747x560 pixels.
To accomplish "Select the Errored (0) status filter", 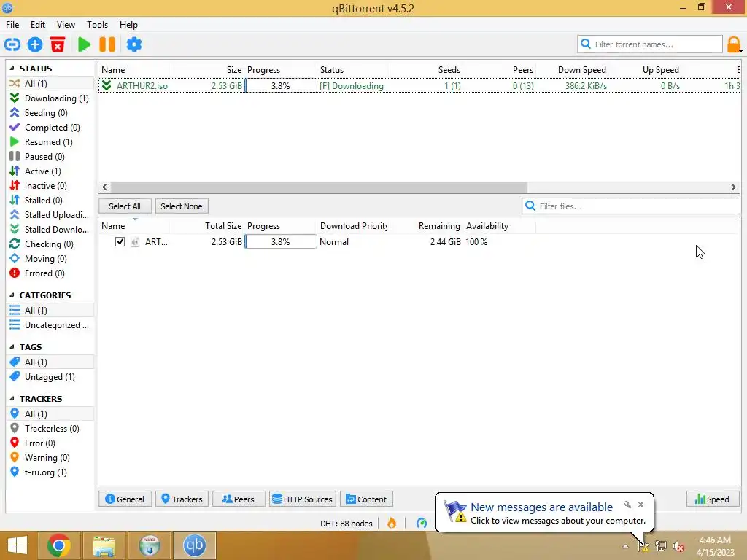I will pyautogui.click(x=50, y=273).
